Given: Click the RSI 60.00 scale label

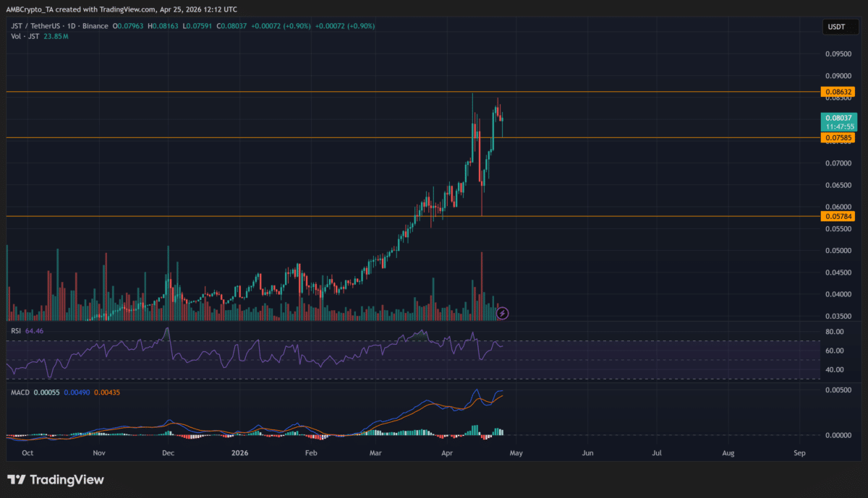Looking at the screenshot, I should pyautogui.click(x=834, y=351).
